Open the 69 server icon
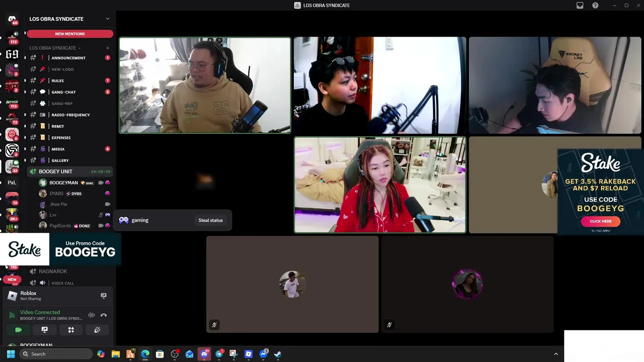Image resolution: width=644 pixels, height=362 pixels. tap(12, 54)
